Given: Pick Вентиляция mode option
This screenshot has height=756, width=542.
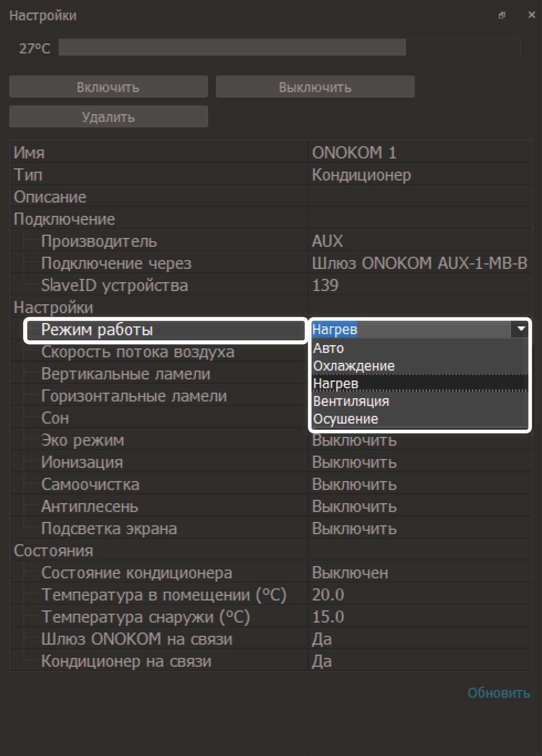Looking at the screenshot, I should pos(351,401).
